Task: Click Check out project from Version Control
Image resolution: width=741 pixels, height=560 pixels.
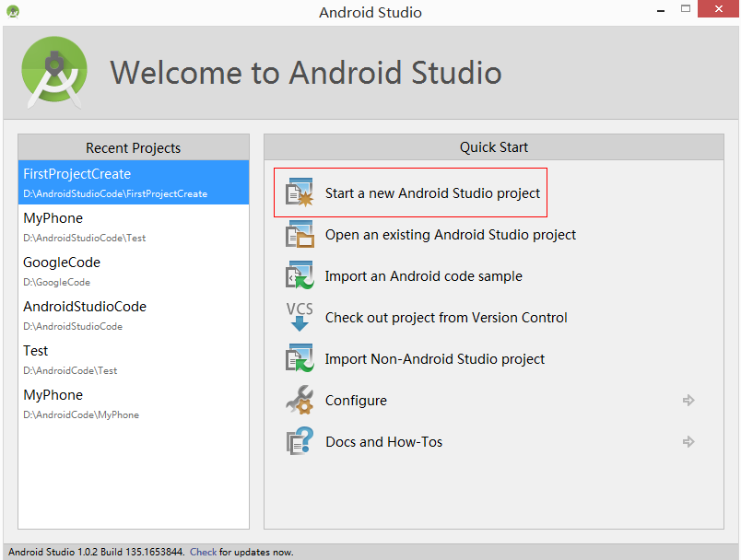Action: (446, 317)
